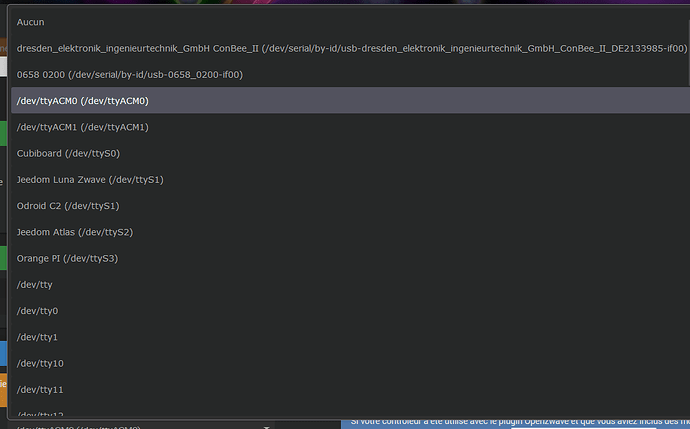Choose Cubiboard (/dev/ttyS0) port
The height and width of the screenshot is (429, 690).
pos(350,154)
